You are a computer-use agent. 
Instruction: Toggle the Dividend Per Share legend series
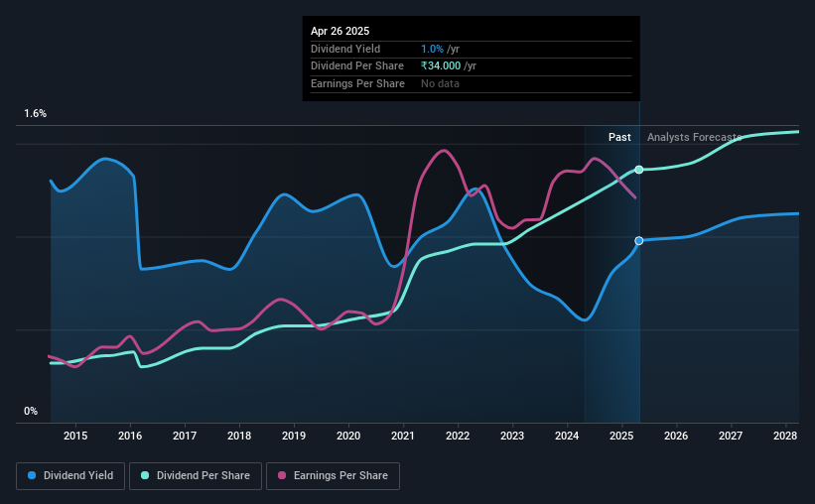pyautogui.click(x=196, y=476)
